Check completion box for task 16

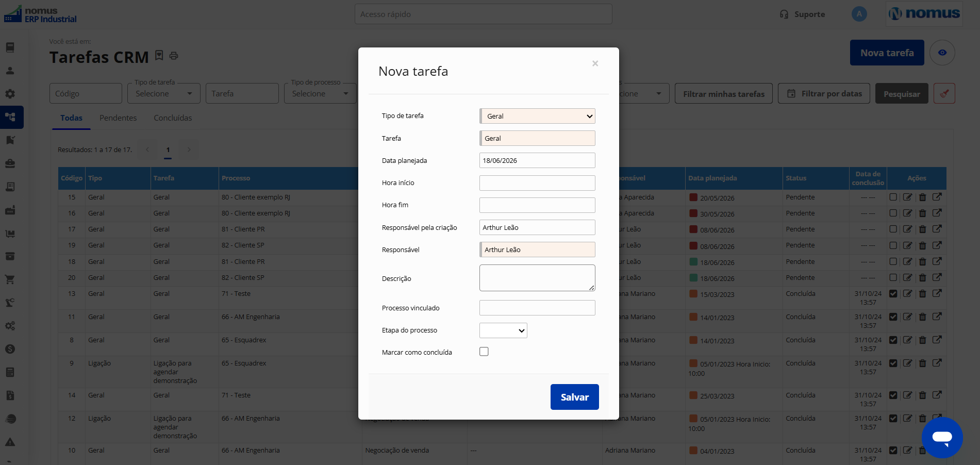893,213
